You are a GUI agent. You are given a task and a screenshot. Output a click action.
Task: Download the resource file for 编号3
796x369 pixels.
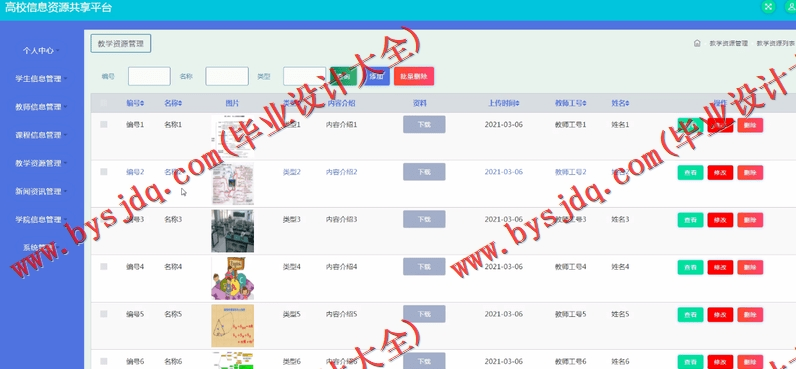coord(424,219)
